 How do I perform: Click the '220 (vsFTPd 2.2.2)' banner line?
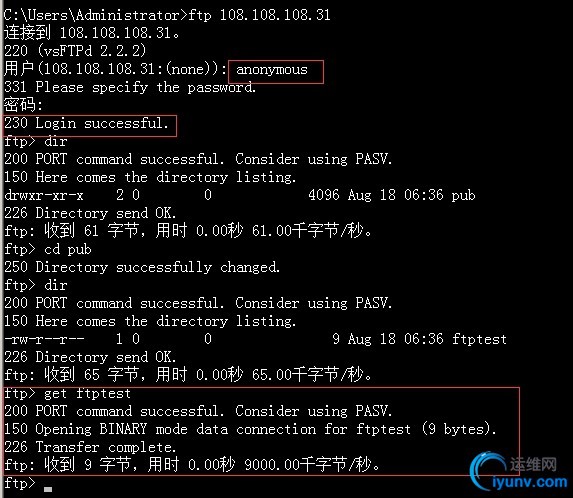(75, 50)
